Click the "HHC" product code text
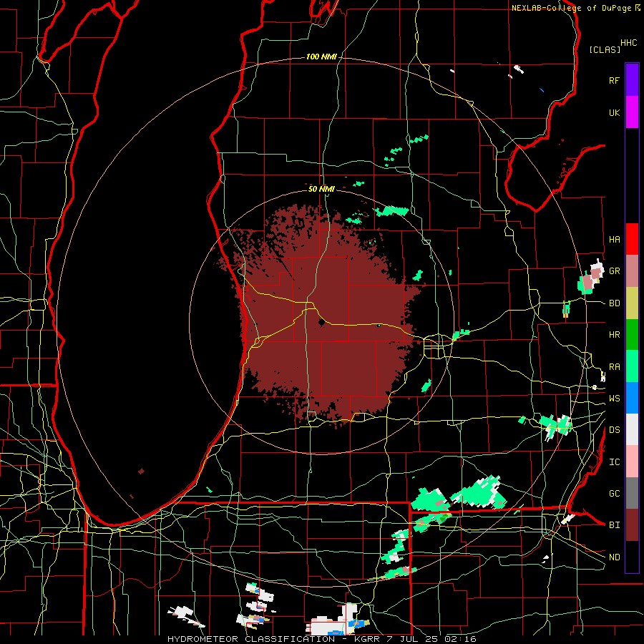The image size is (644, 644). point(628,43)
